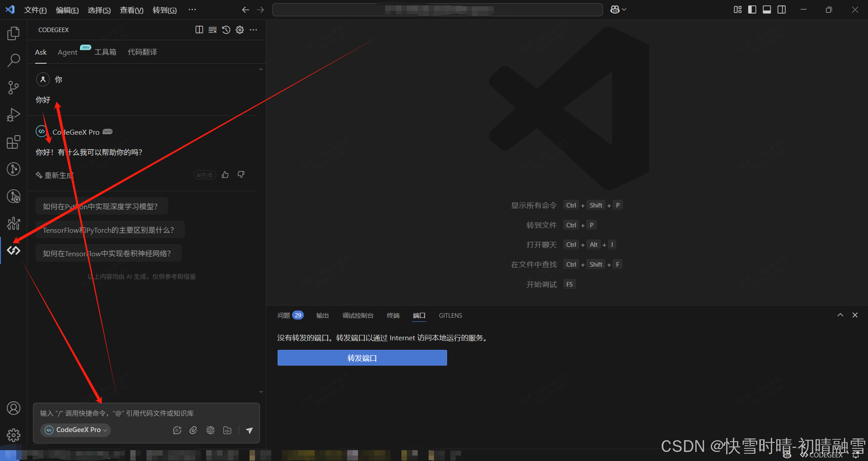Choose suggestion 如何在Python中实现深度学习模型?
Viewport: 868px width, 461px height.
102,207
